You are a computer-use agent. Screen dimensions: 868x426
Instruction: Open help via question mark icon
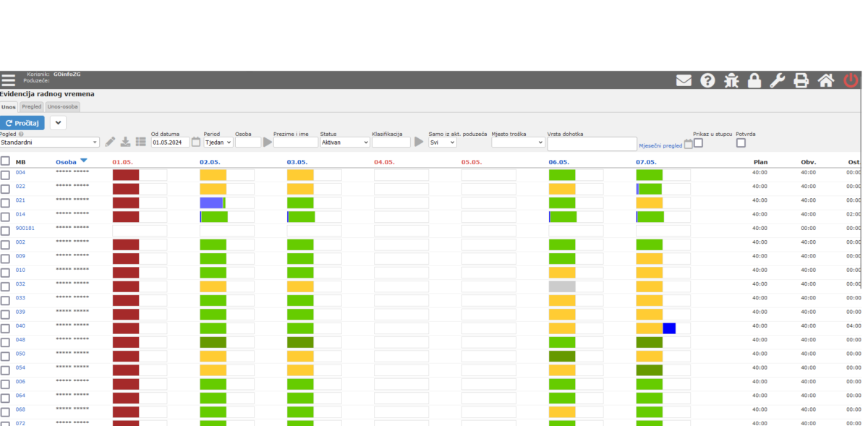707,80
